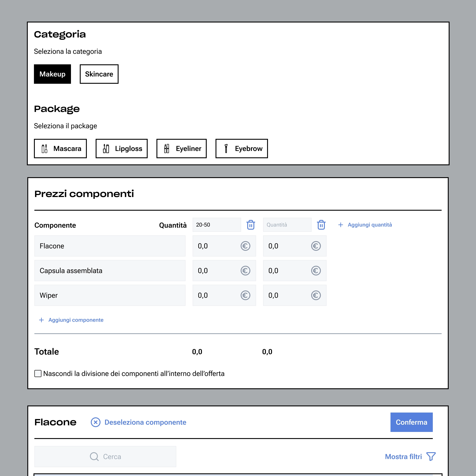The width and height of the screenshot is (476, 476).
Task: Delete the 20-50 quantity column
Action: pyautogui.click(x=251, y=225)
